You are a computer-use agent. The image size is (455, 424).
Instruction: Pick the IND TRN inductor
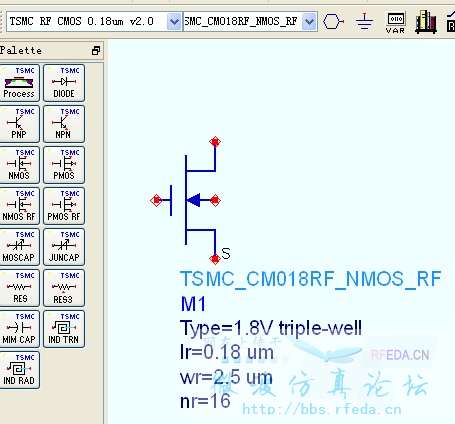[x=64, y=329]
